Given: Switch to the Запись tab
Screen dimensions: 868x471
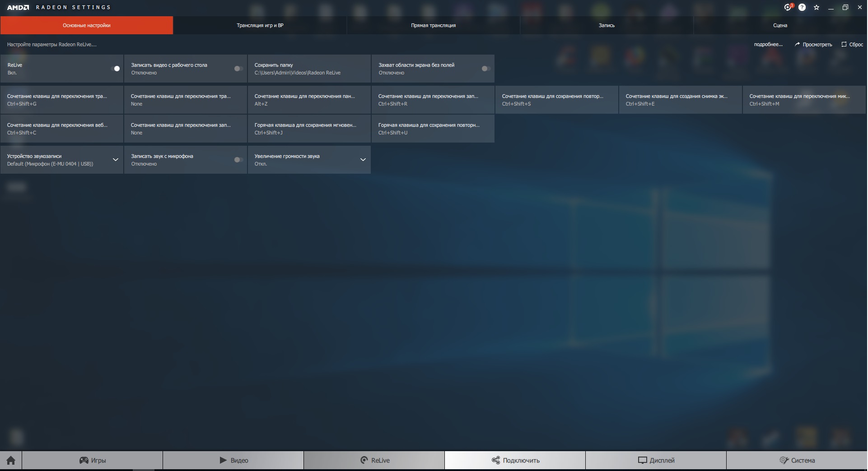Looking at the screenshot, I should click(607, 25).
